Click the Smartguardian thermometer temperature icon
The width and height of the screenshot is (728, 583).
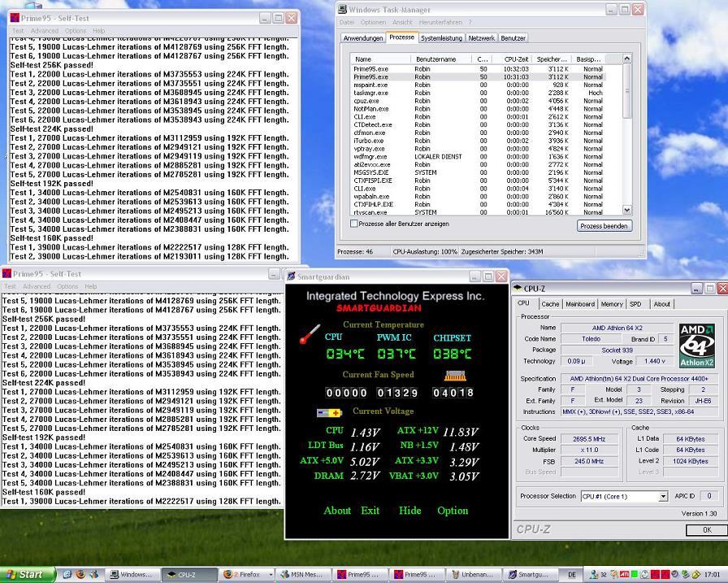[310, 334]
